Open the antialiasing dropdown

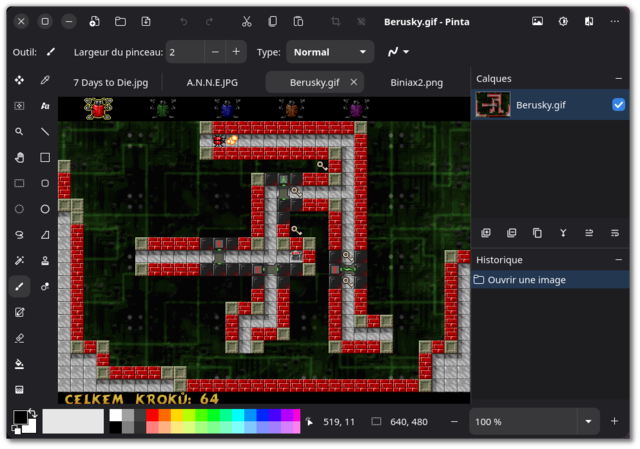click(x=398, y=52)
